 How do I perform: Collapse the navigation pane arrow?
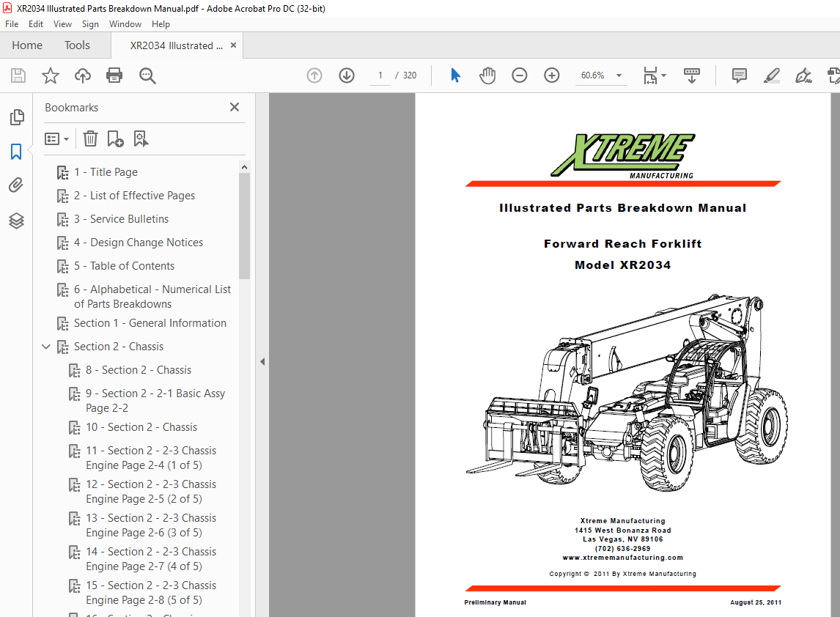[262, 361]
